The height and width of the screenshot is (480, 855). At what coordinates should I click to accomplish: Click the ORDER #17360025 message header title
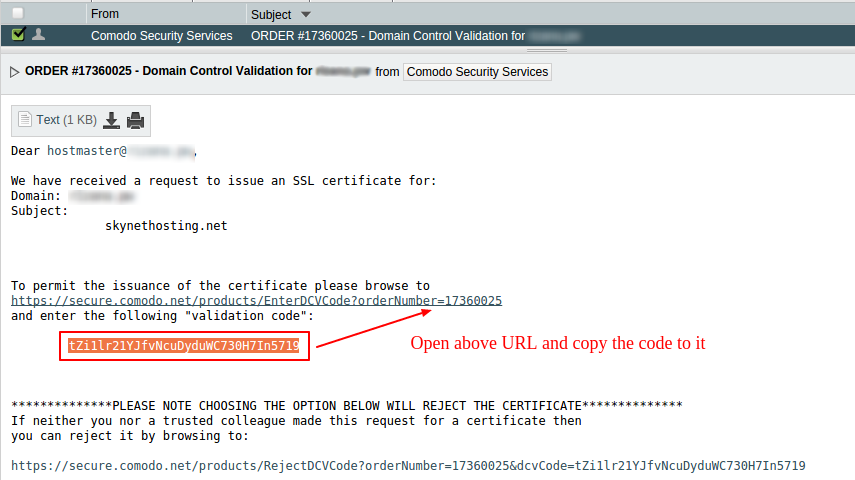click(168, 71)
